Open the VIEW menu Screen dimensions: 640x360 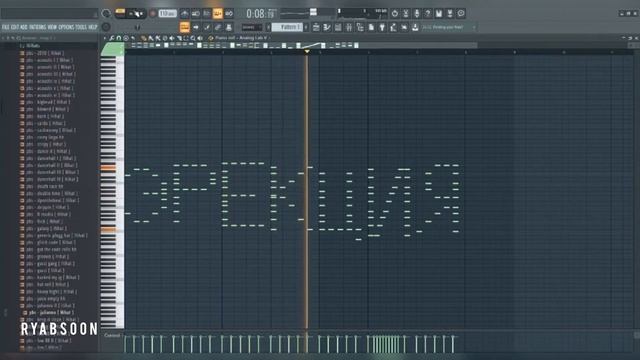click(52, 27)
